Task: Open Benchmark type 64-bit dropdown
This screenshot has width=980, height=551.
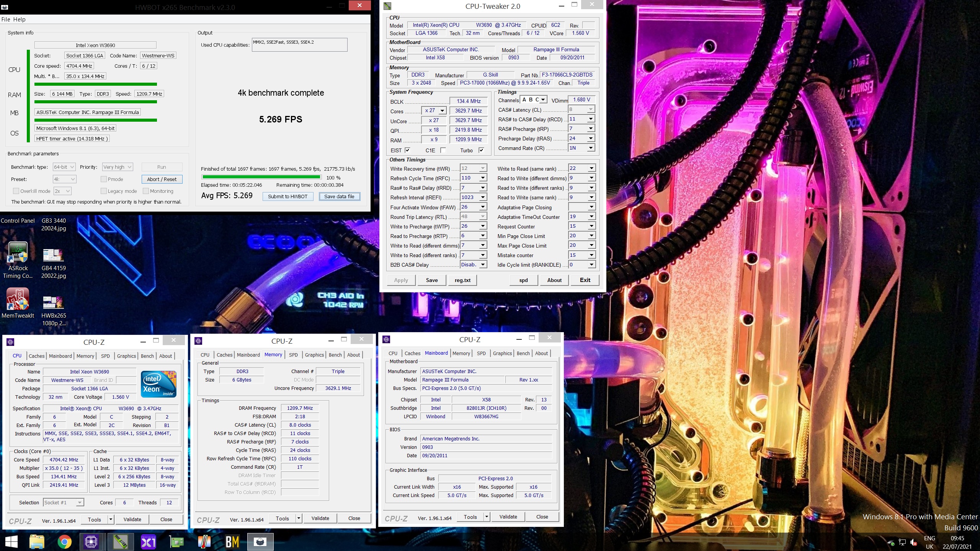Action: (64, 167)
